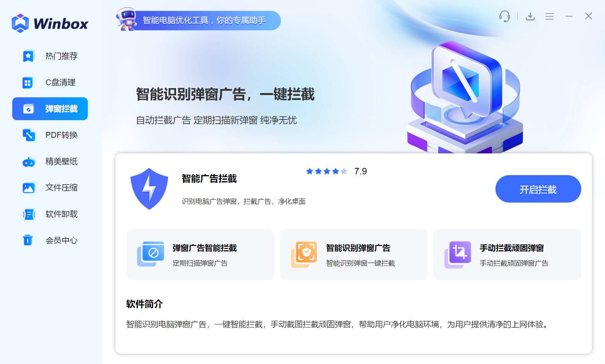
Task: Click the five-star rating display
Action: coord(327,171)
